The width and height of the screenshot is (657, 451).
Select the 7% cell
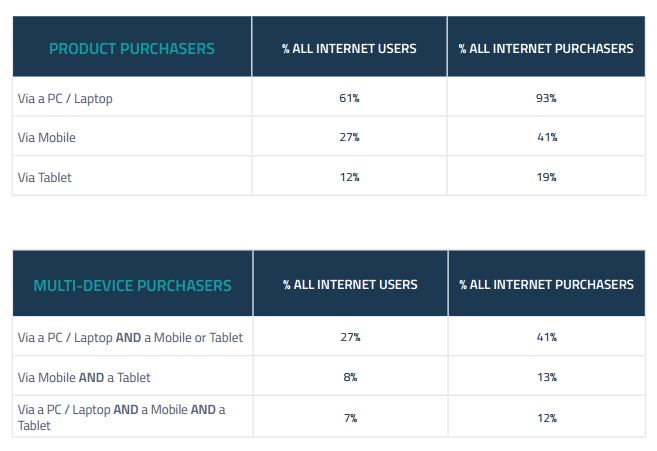tap(349, 417)
